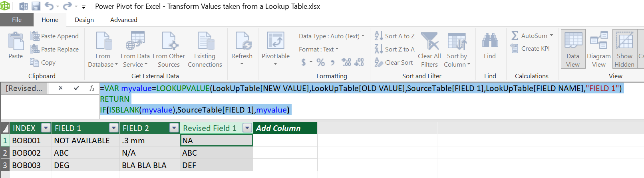Click inside the DAX formula bar
This screenshot has width=644, height=178.
click(372, 101)
